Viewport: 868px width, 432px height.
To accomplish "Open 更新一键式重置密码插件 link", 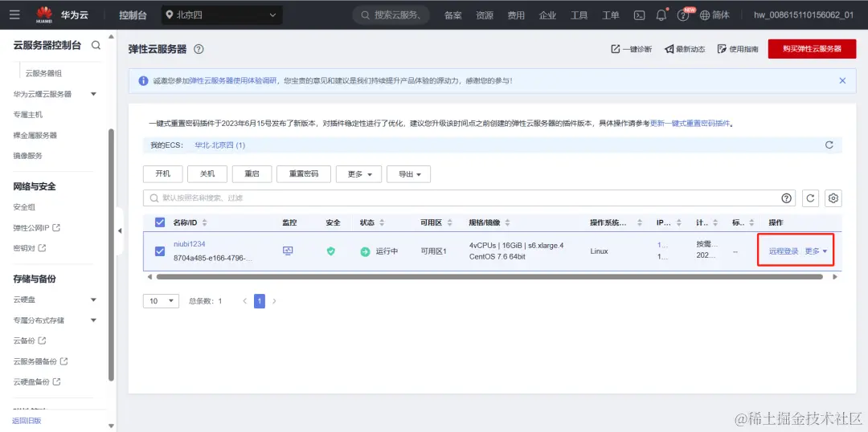I will (x=690, y=124).
